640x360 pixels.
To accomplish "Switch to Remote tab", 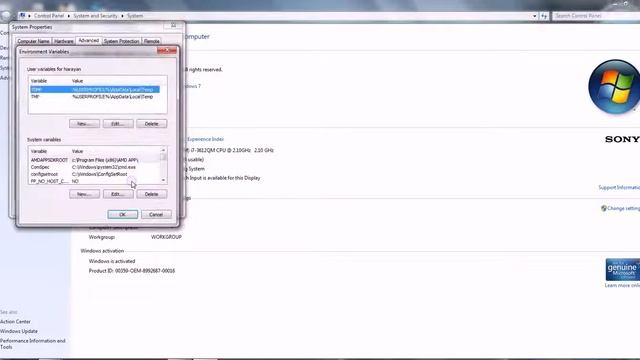I will [151, 41].
